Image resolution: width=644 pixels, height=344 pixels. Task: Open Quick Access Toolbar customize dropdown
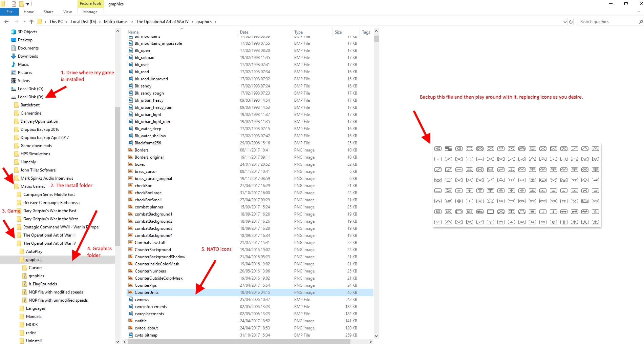28,4
